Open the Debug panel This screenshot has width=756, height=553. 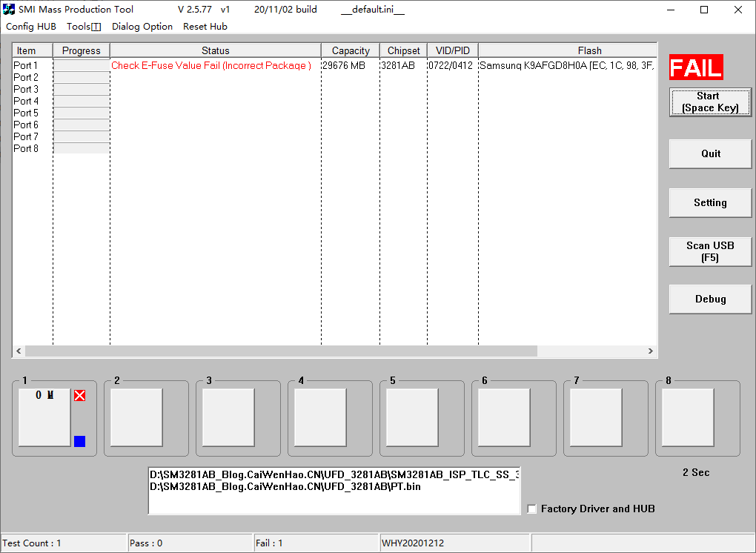coord(709,299)
